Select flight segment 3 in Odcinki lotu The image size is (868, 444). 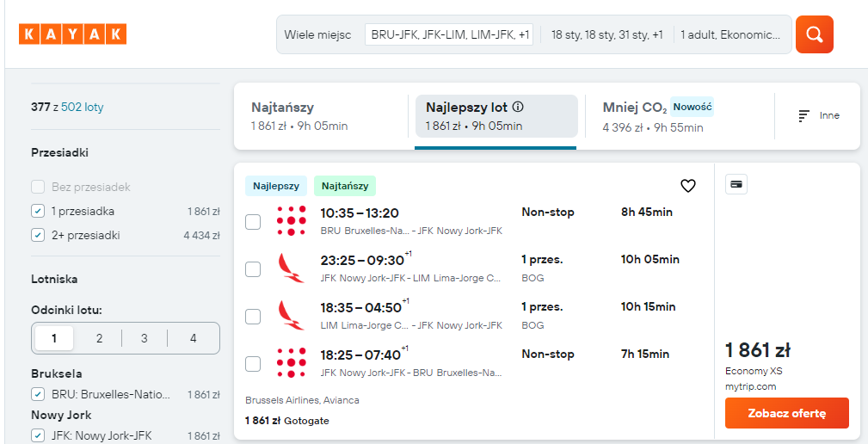point(144,338)
